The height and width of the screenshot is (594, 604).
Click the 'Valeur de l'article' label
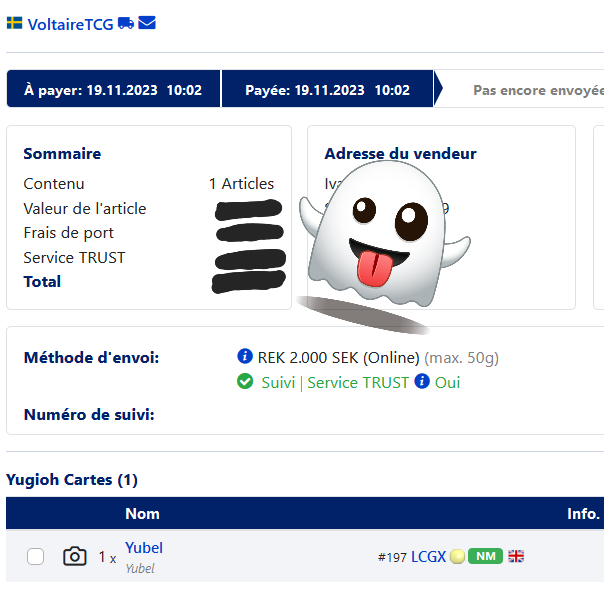coord(85,208)
